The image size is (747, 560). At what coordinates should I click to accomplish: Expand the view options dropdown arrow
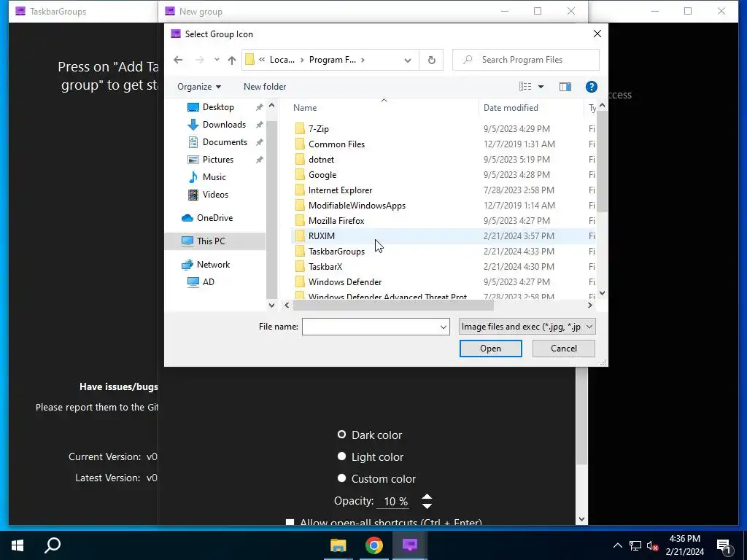tap(541, 87)
